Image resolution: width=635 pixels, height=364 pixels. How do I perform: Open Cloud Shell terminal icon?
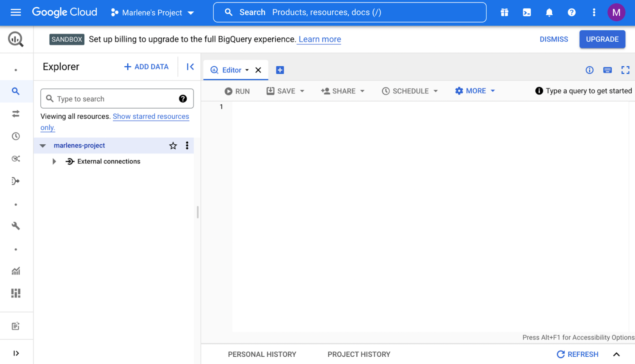tap(527, 13)
